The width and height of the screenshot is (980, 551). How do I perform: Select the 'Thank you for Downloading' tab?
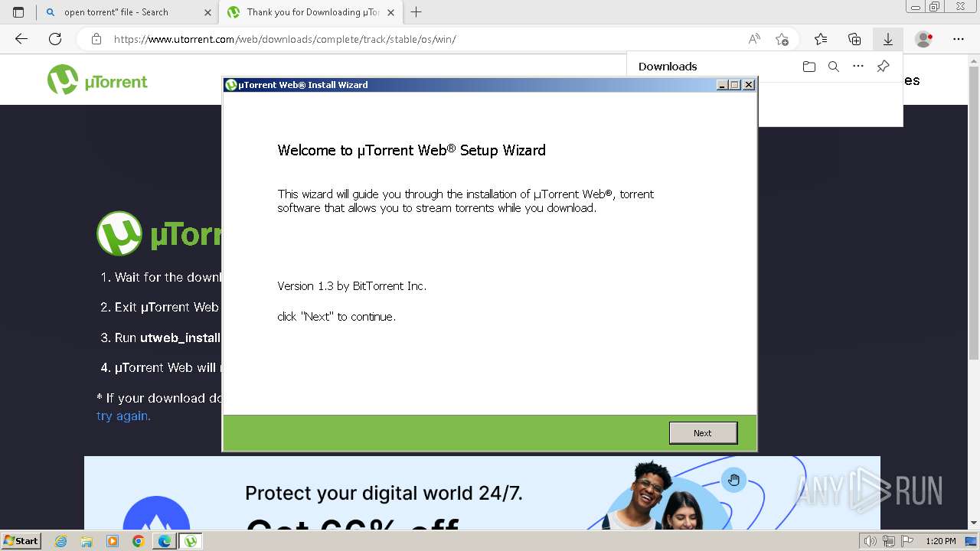click(x=310, y=12)
